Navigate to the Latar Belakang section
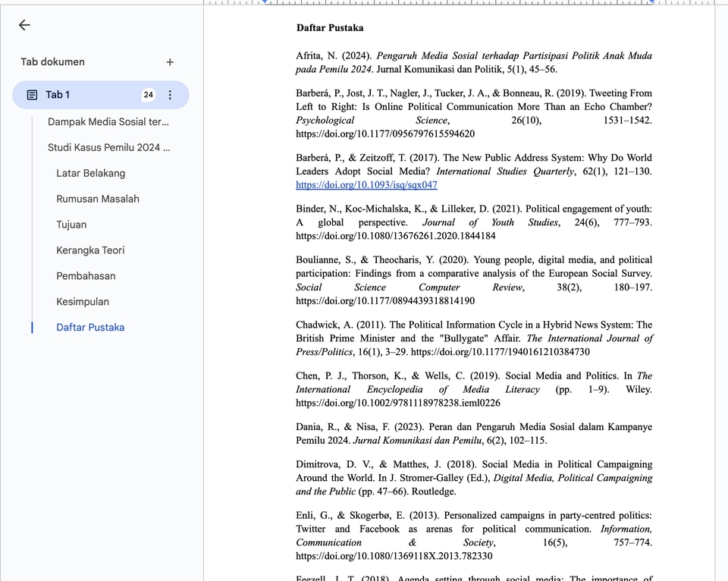The image size is (728, 581). pos(90,173)
